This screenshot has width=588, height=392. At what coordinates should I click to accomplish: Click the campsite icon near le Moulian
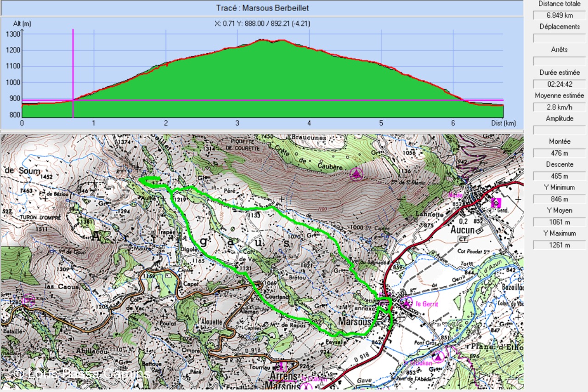pyautogui.click(x=439, y=357)
